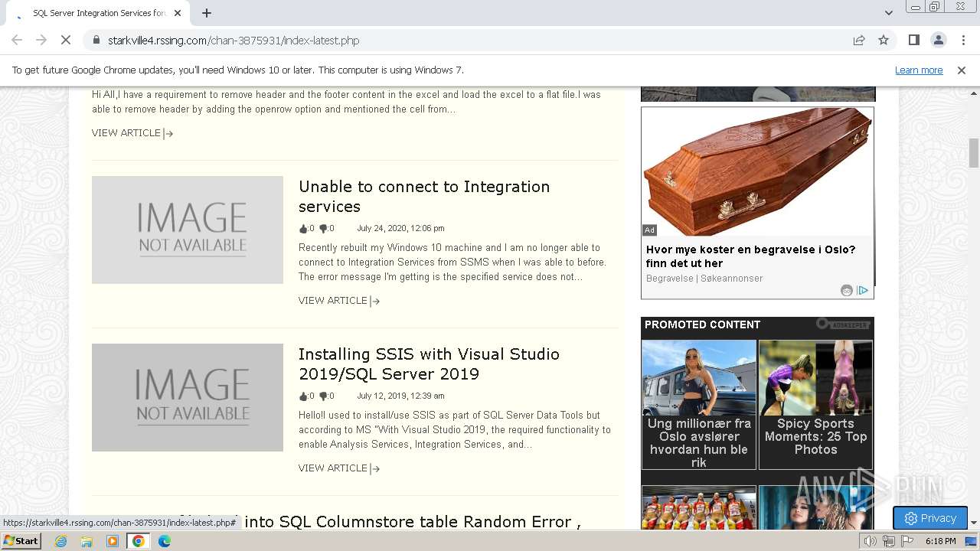Click the Adskeeper logo in promoted content
Screen dimensions: 980x551
843,324
